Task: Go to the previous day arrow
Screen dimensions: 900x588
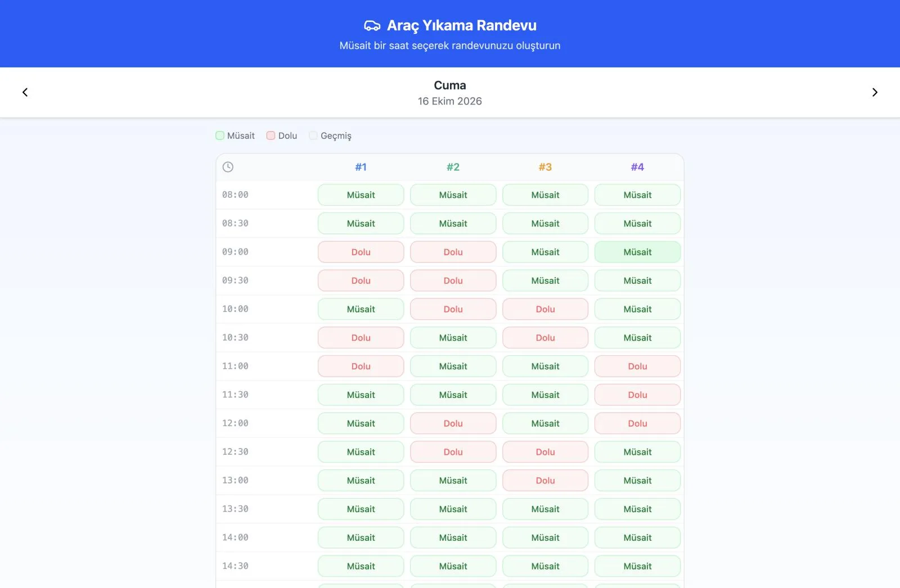Action: tap(25, 92)
